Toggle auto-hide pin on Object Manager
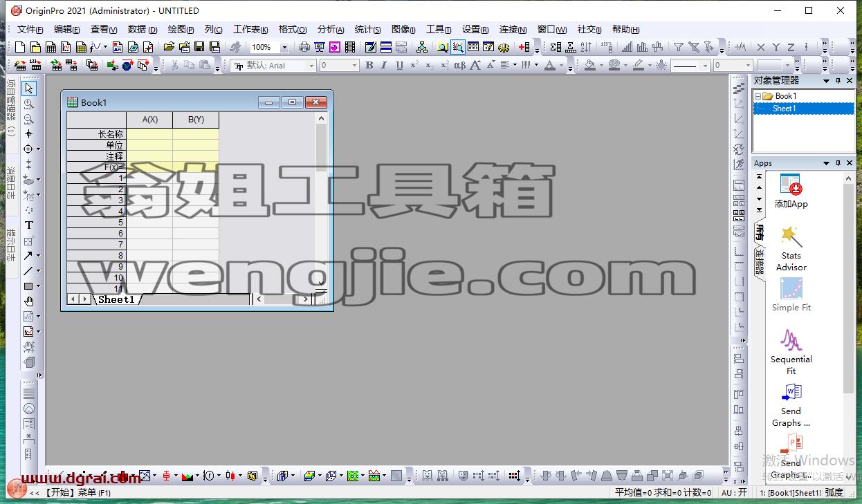862x504 pixels. [838, 81]
